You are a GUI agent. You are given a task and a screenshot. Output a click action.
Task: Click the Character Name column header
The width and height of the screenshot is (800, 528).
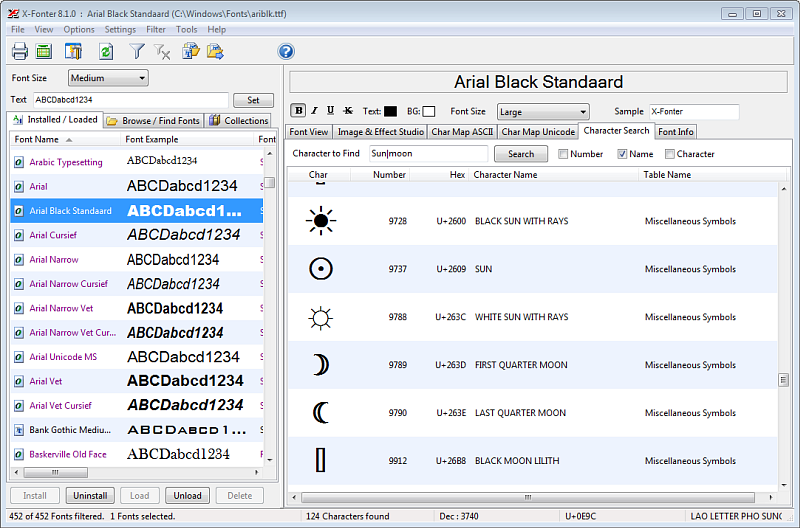click(554, 175)
